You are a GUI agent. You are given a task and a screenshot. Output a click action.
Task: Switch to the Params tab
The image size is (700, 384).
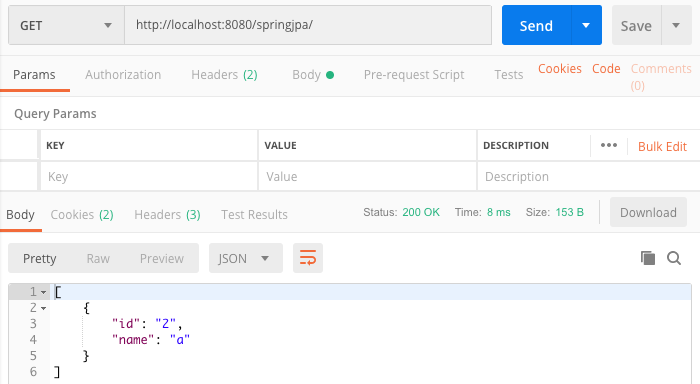(x=34, y=75)
